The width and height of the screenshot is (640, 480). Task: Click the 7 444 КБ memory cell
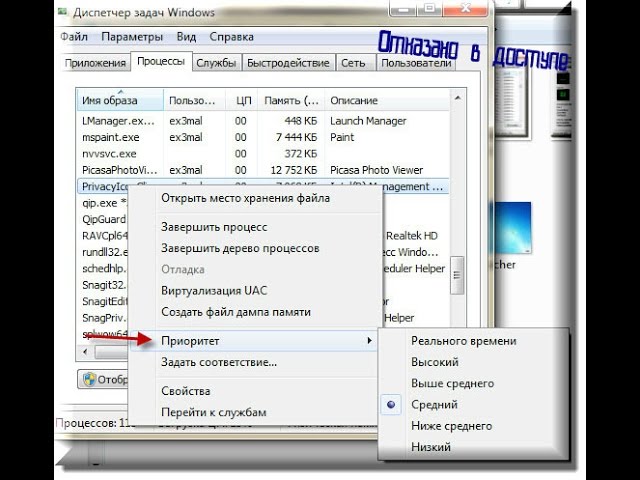(x=296, y=137)
